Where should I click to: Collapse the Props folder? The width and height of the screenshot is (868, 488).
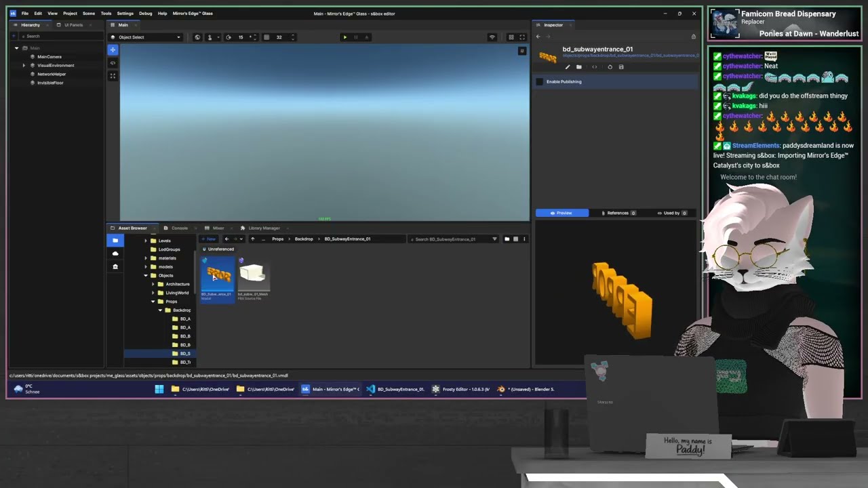point(153,302)
